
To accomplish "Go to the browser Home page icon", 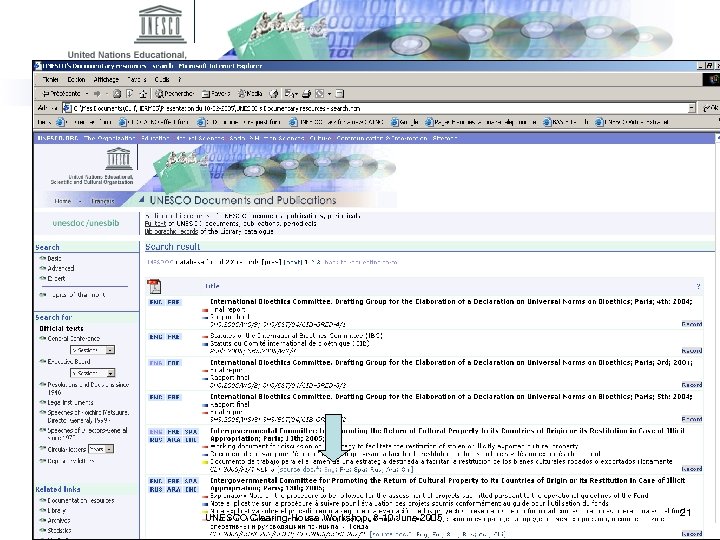I will pyautogui.click(x=143, y=94).
